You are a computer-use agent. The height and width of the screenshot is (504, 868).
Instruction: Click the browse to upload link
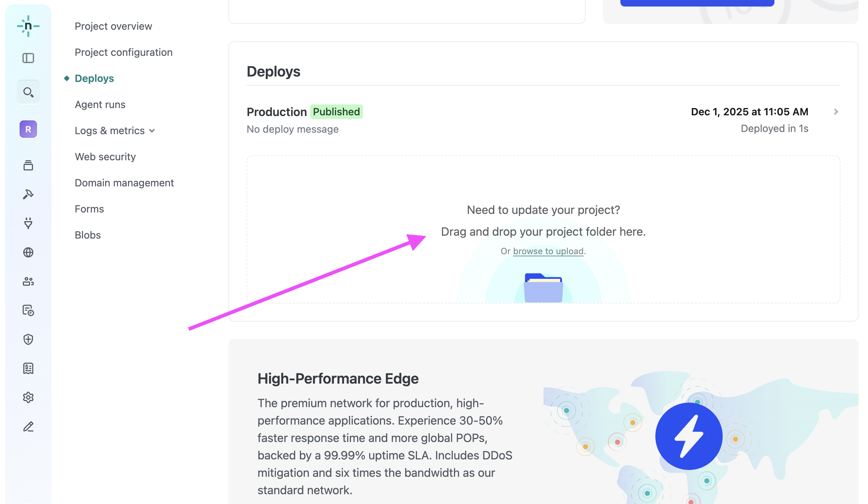click(x=548, y=251)
